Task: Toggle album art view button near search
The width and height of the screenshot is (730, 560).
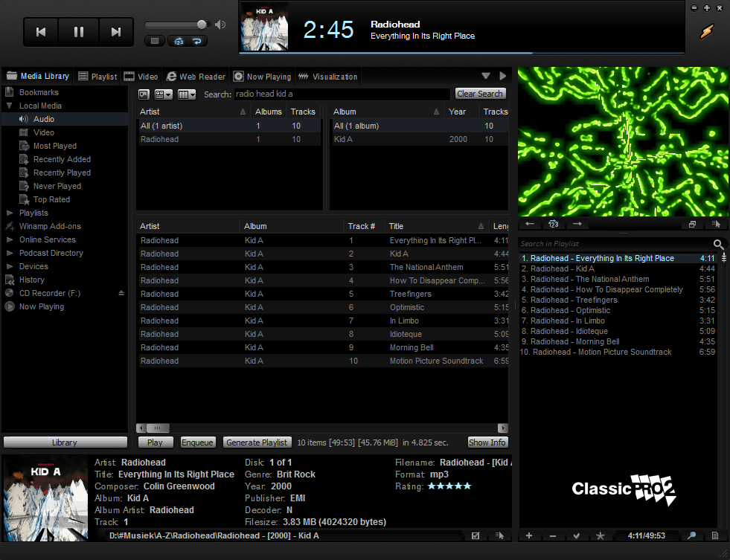Action: pos(144,94)
